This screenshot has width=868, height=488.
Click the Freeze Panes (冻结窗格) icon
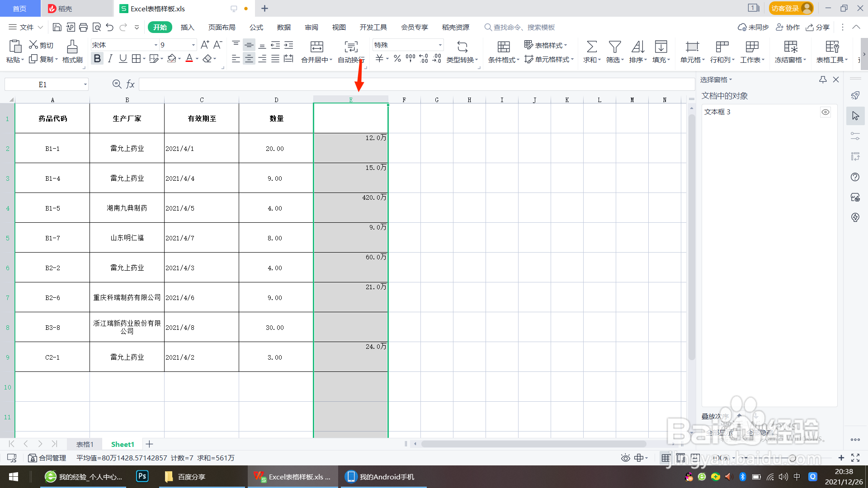pyautogui.click(x=790, y=47)
